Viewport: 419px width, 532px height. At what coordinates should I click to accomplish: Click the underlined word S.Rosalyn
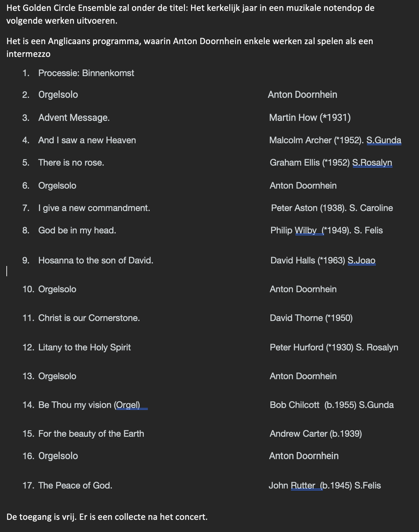372,162
